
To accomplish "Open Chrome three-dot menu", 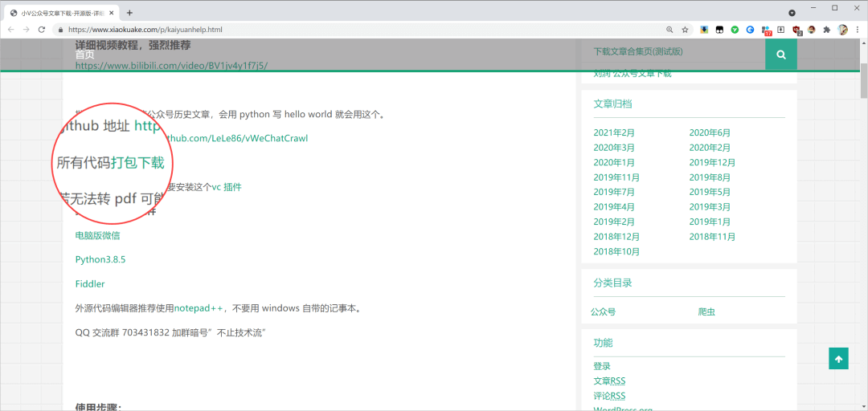I will point(857,30).
